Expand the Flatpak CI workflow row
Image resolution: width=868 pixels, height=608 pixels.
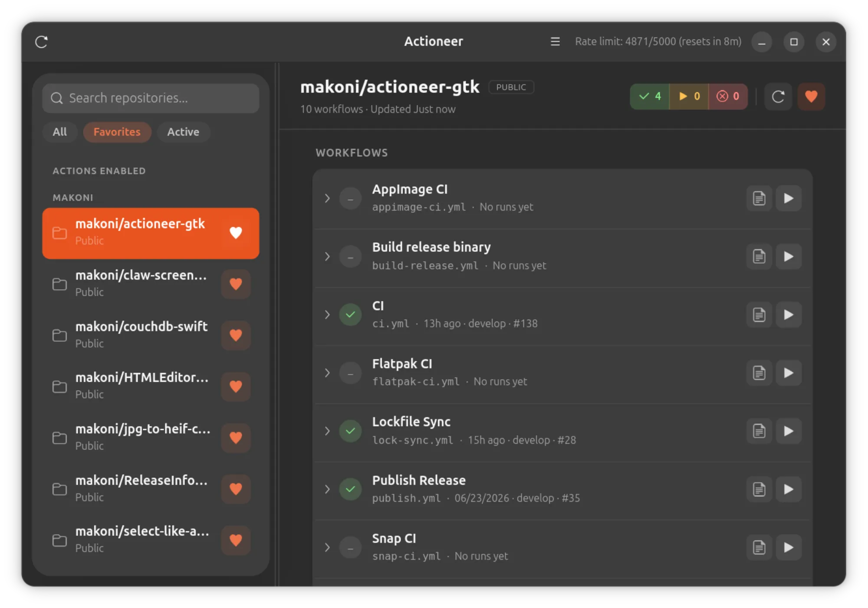click(327, 373)
